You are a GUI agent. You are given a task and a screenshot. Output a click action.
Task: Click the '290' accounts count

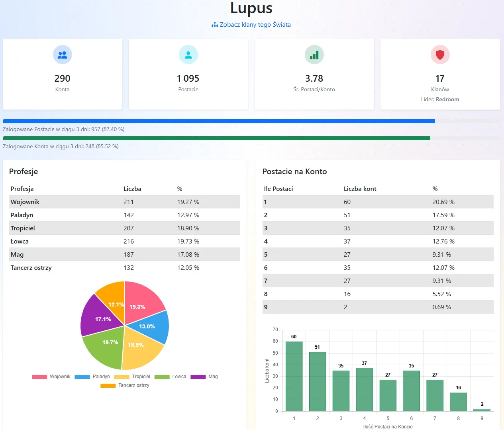(63, 79)
